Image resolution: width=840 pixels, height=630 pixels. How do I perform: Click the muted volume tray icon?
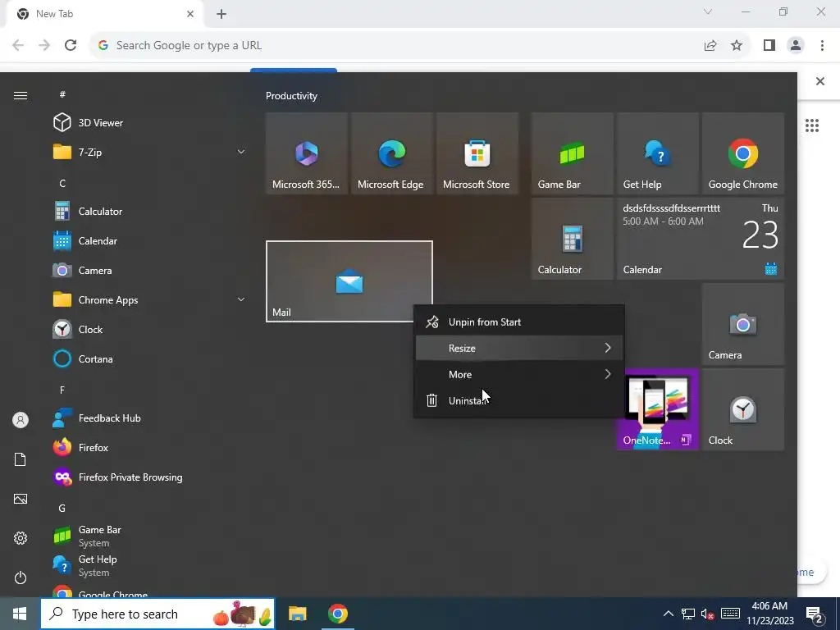click(707, 614)
